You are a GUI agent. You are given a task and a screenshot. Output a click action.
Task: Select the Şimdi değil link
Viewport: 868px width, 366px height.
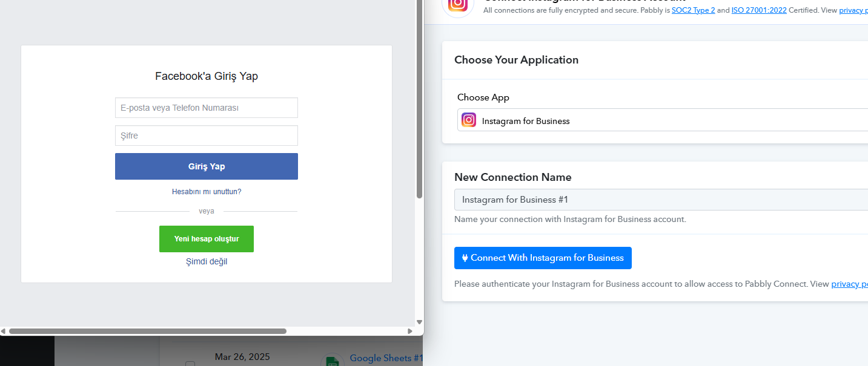[207, 261]
